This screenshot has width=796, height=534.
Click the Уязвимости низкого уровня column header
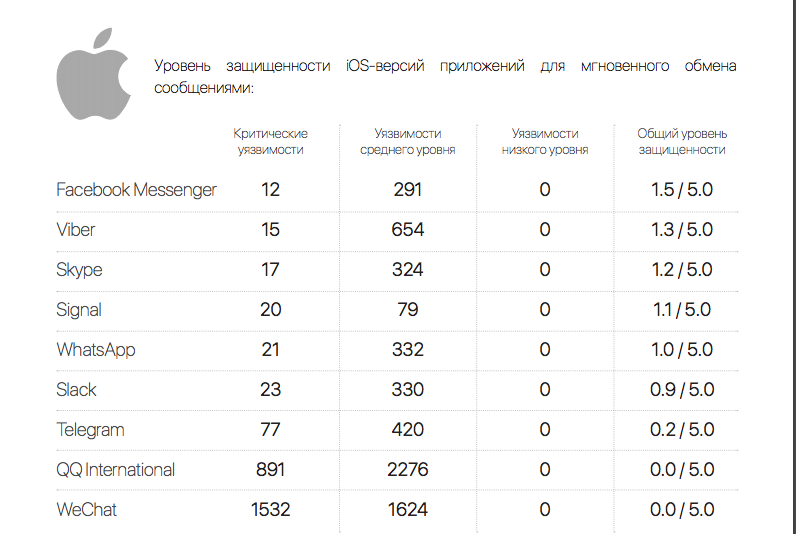click(x=545, y=142)
